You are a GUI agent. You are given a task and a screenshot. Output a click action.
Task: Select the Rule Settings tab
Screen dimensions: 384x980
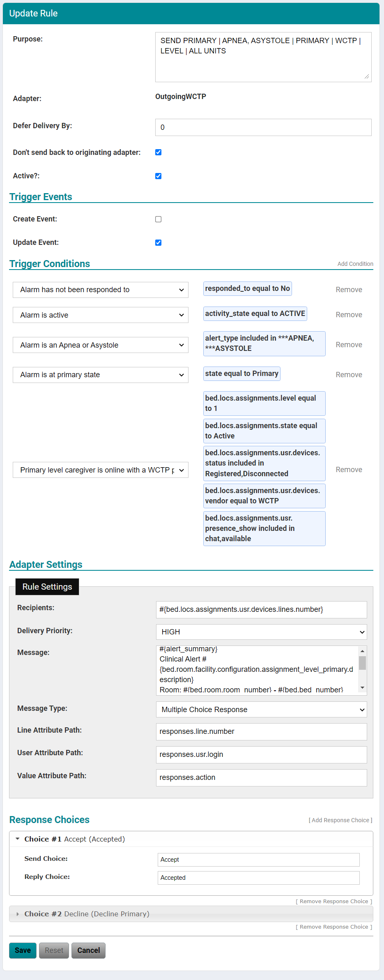point(47,587)
